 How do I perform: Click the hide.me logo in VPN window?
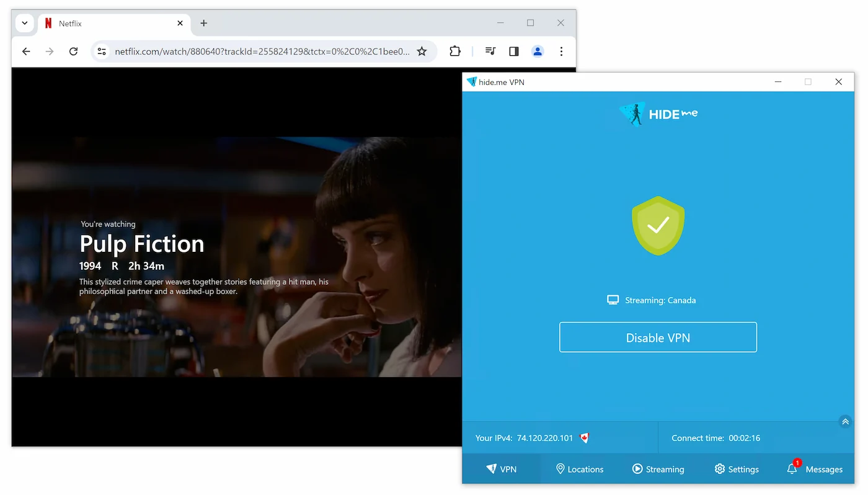point(658,114)
